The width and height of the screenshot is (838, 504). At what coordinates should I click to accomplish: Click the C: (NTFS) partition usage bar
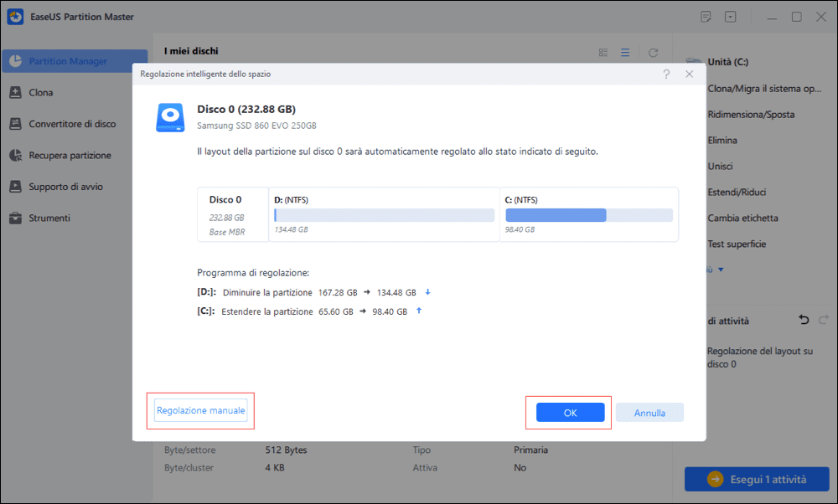(x=589, y=215)
